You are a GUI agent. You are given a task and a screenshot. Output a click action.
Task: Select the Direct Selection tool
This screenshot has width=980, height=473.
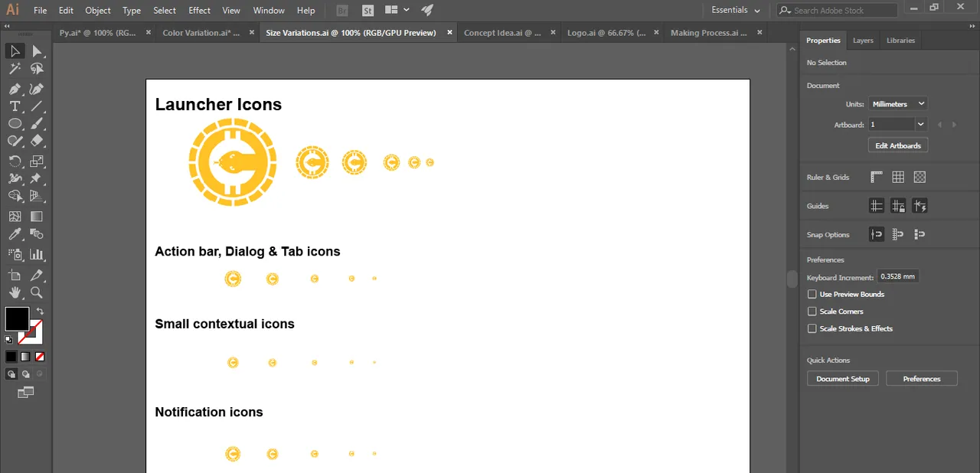(36, 51)
